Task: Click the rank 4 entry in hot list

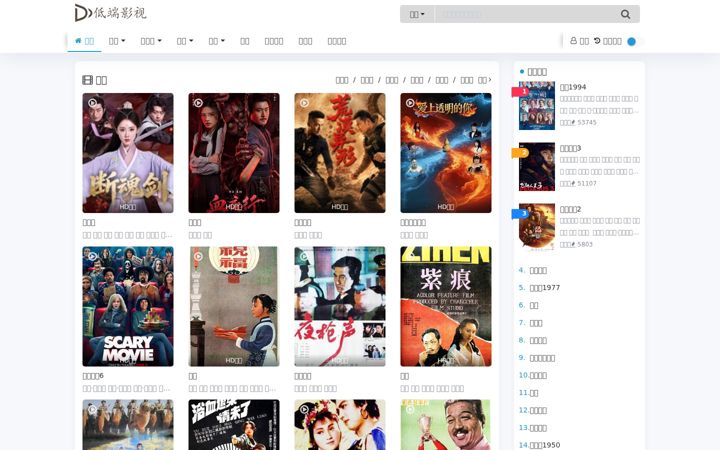Action: pyautogui.click(x=538, y=270)
